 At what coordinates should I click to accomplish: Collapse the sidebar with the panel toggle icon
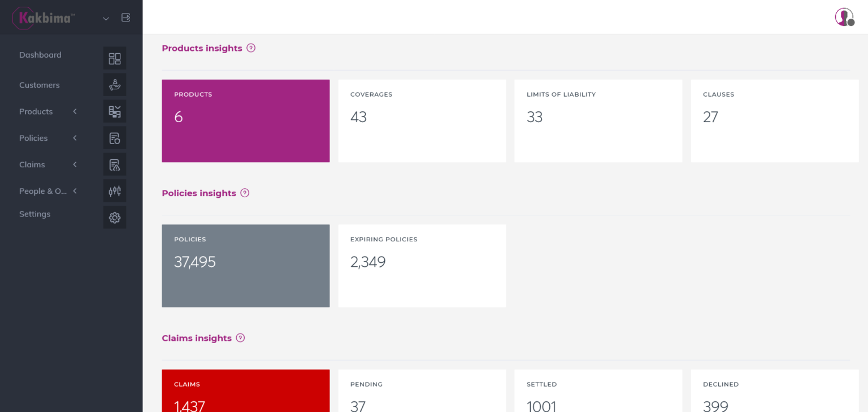click(125, 18)
